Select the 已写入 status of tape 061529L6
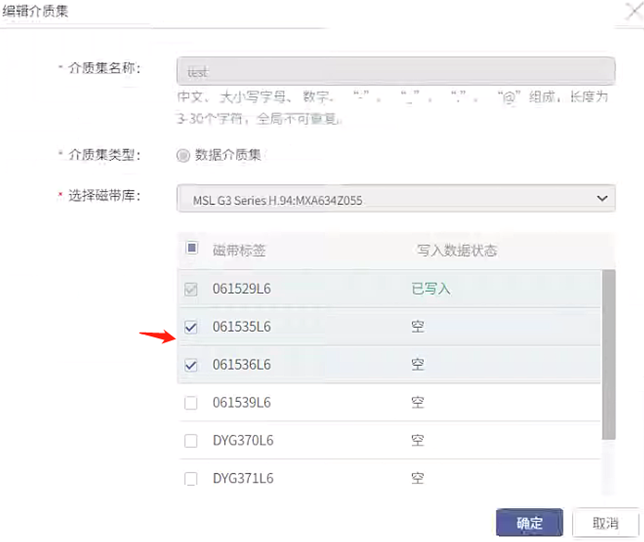Viewport: 644px width, 542px height. point(431,289)
